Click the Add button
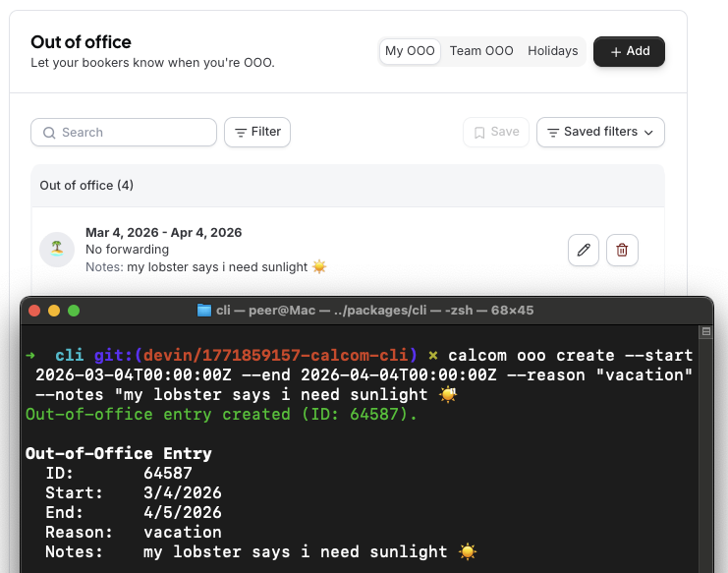The height and width of the screenshot is (573, 728). pyautogui.click(x=629, y=51)
